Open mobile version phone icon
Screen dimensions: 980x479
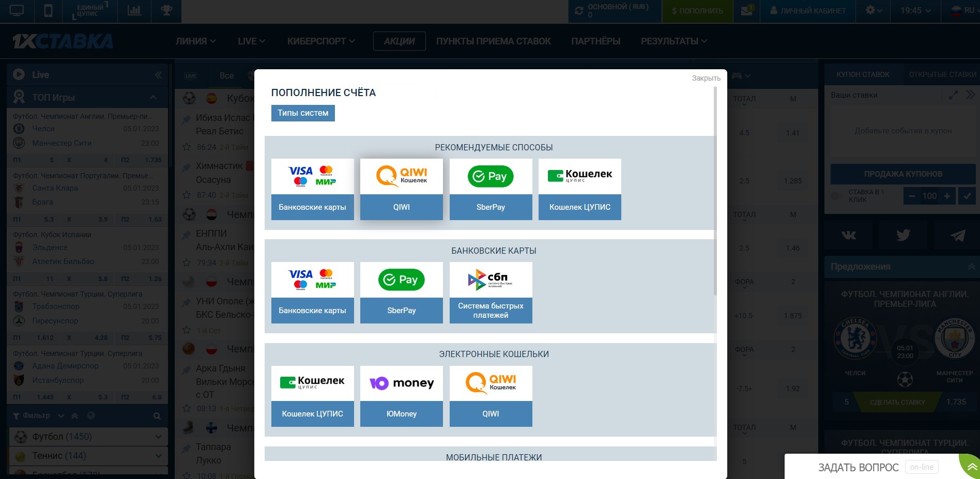tap(48, 11)
